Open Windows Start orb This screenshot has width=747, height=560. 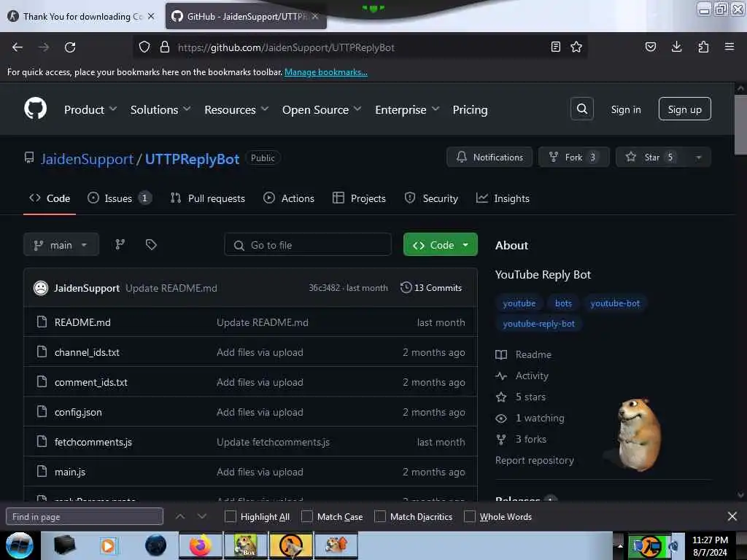20,545
